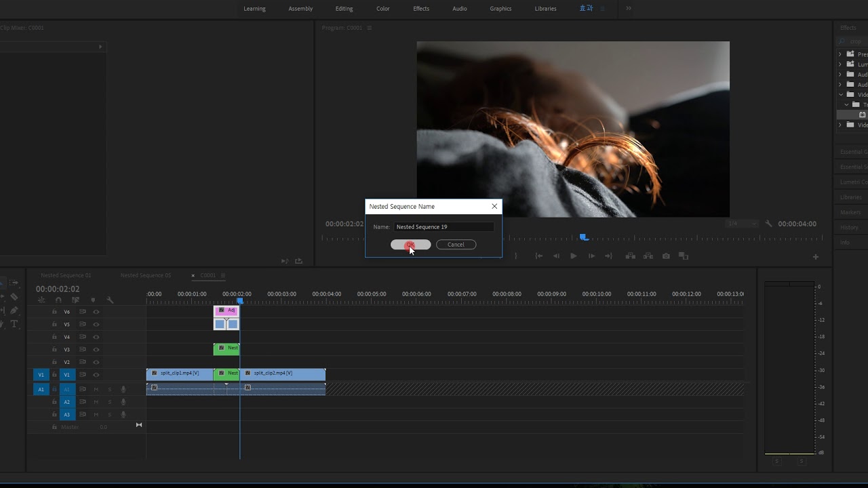Play the program monitor video
The height and width of the screenshot is (488, 868).
pyautogui.click(x=574, y=256)
